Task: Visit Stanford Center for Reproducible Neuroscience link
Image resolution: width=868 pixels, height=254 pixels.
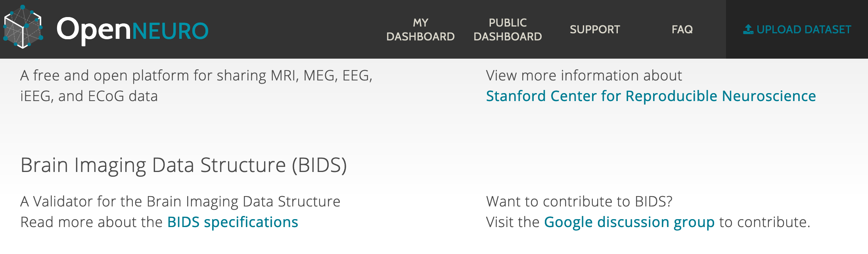Action: 651,96
